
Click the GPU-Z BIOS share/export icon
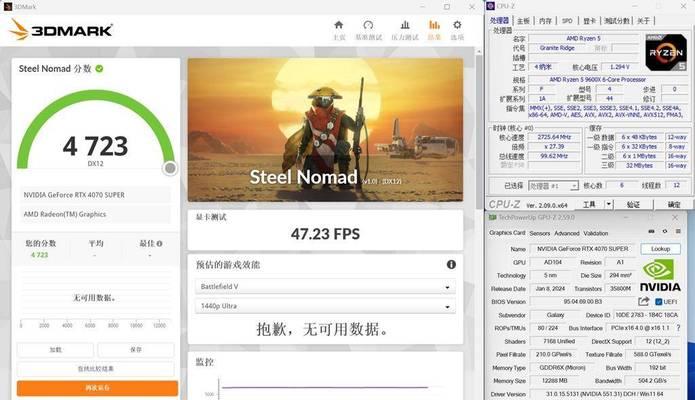(644, 302)
